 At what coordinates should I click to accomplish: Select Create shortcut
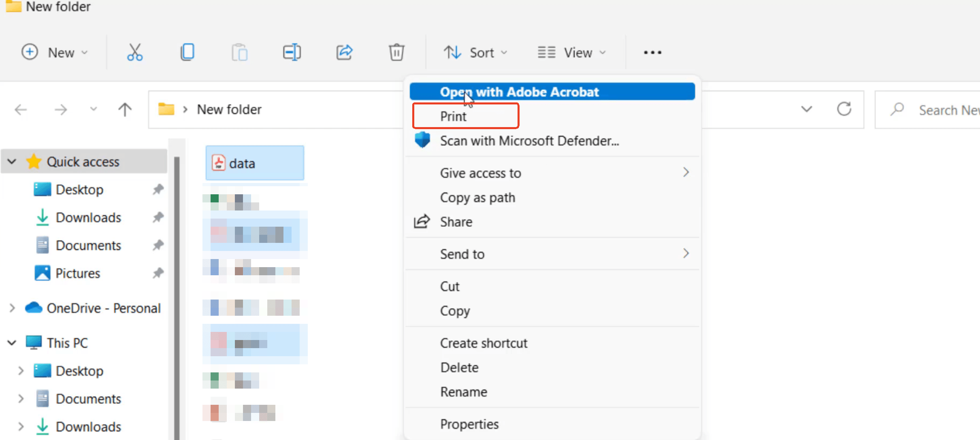click(x=552, y=343)
